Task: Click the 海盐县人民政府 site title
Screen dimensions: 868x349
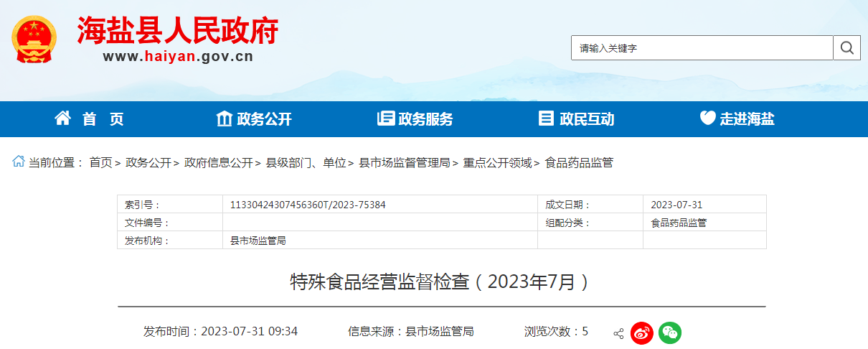Action: 177,30
